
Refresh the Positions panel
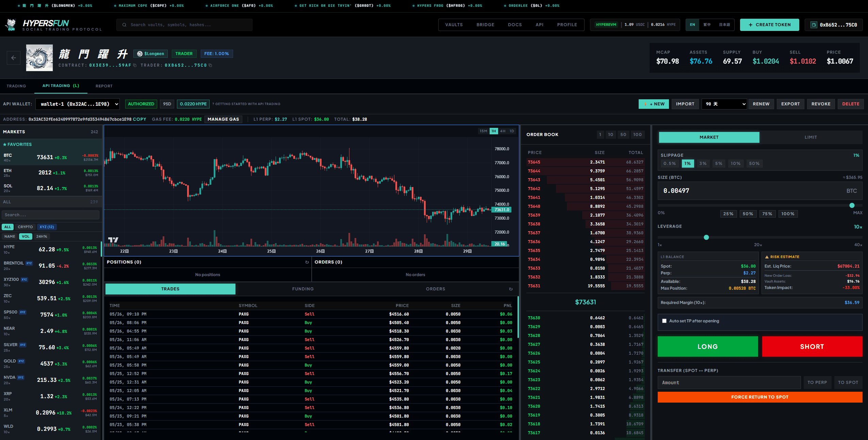point(307,262)
